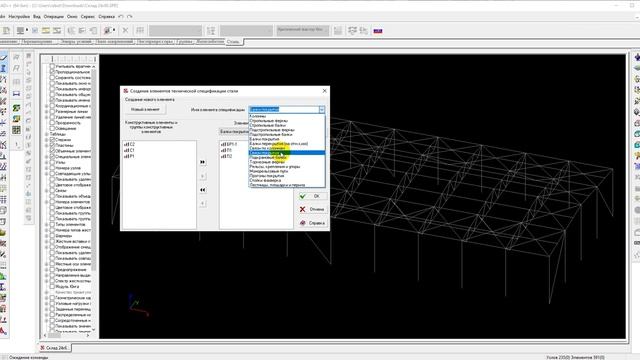The image size is (640, 360).
Task: Open the second gray combo box in toolbar
Action: pyautogui.click(x=246, y=31)
